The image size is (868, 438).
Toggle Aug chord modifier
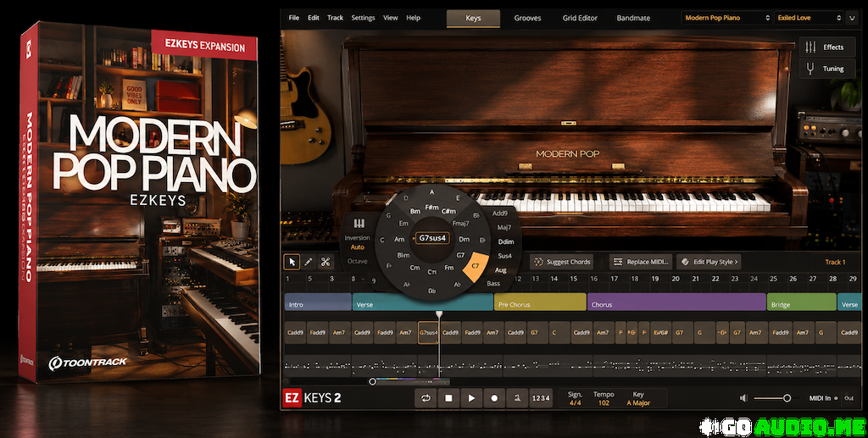pos(500,270)
